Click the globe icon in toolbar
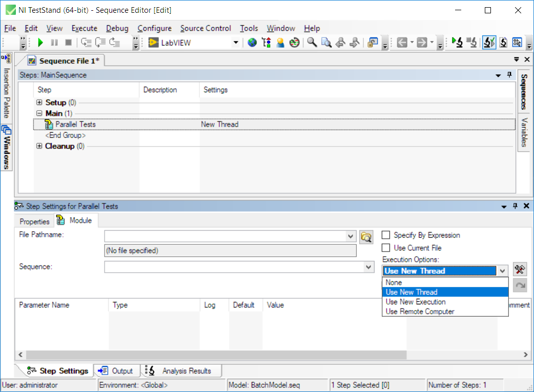This screenshot has height=392, width=534. [252, 43]
